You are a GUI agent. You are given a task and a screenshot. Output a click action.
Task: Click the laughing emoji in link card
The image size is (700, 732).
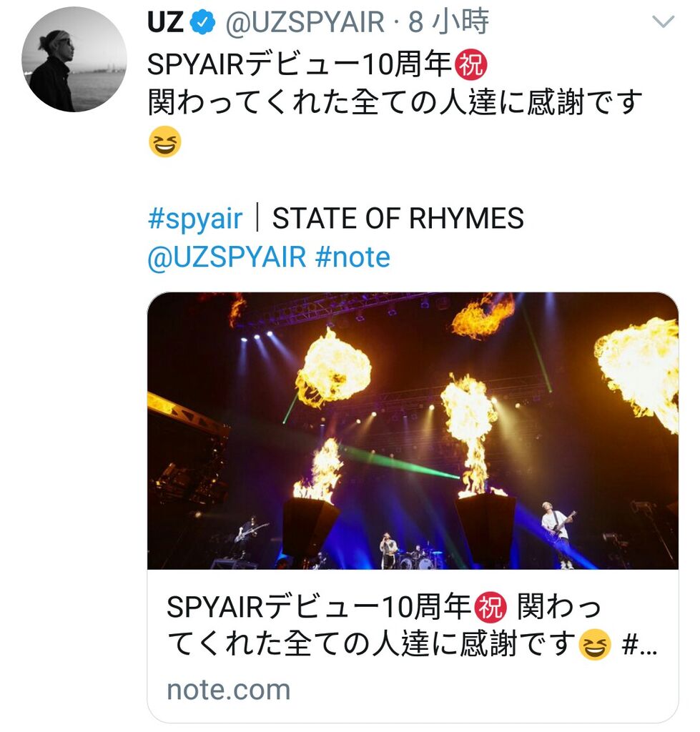[x=595, y=644]
